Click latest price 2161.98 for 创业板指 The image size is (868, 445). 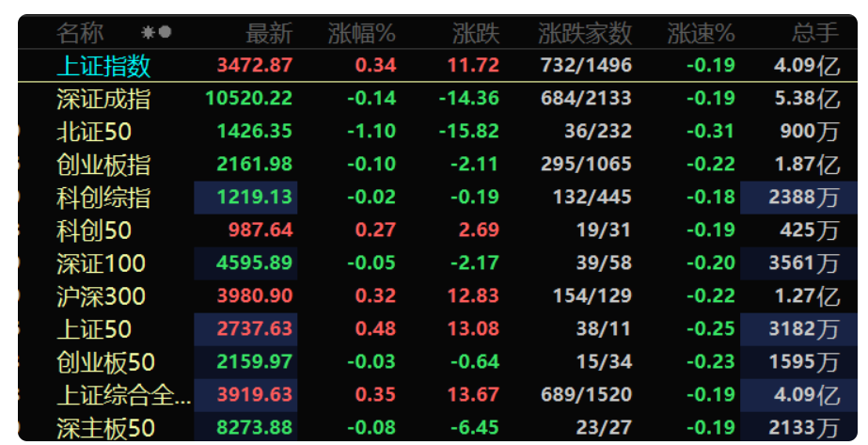(255, 164)
